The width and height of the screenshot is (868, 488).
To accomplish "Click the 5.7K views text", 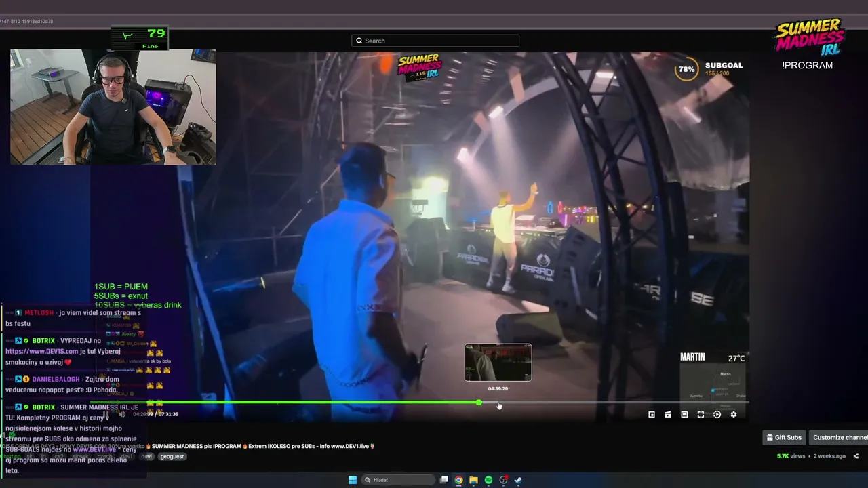I will [791, 456].
